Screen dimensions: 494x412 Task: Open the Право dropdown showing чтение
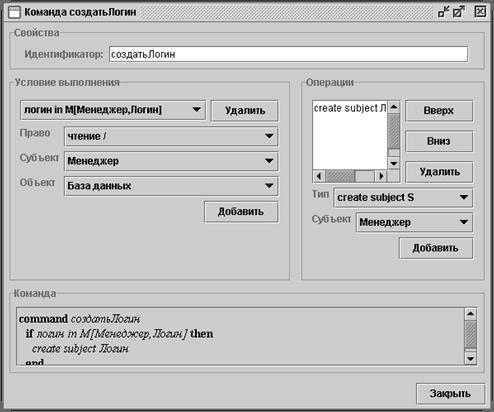pyautogui.click(x=171, y=136)
